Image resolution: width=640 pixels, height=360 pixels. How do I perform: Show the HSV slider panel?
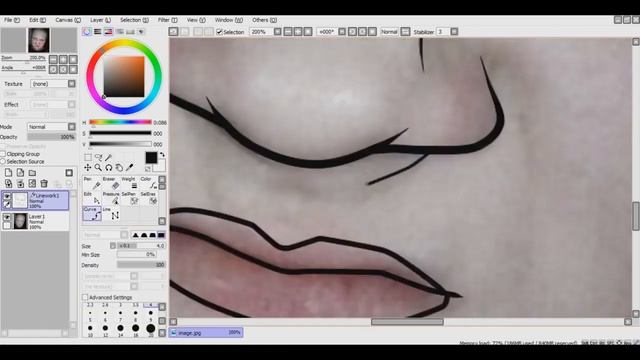tap(108, 31)
